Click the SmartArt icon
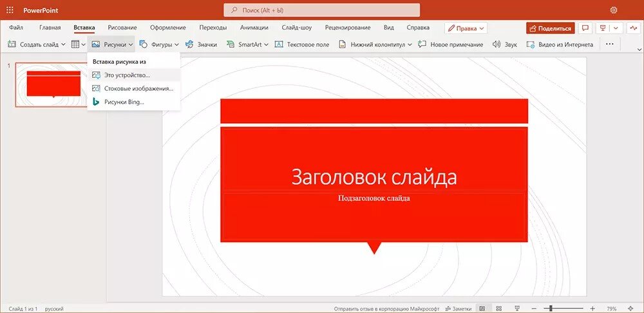This screenshot has width=644, height=313. [x=231, y=44]
